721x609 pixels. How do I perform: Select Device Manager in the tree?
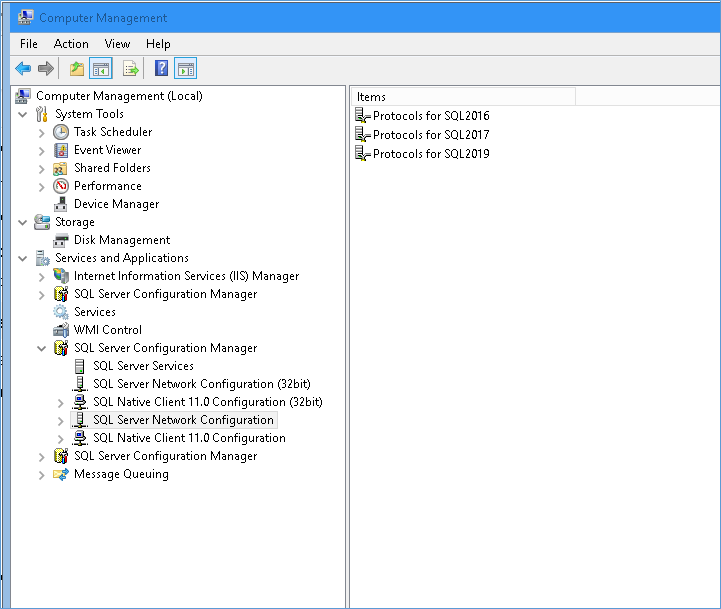[x=117, y=204]
